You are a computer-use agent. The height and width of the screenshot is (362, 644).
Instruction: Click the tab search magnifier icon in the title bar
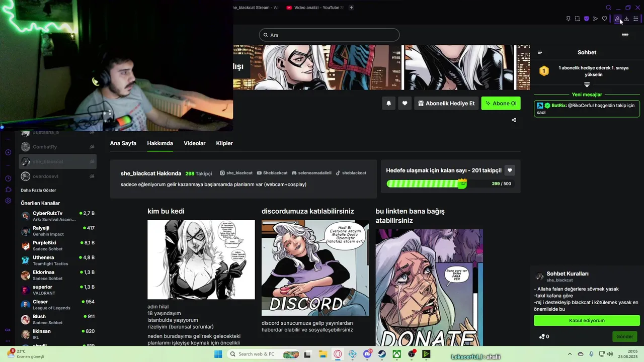608,8
